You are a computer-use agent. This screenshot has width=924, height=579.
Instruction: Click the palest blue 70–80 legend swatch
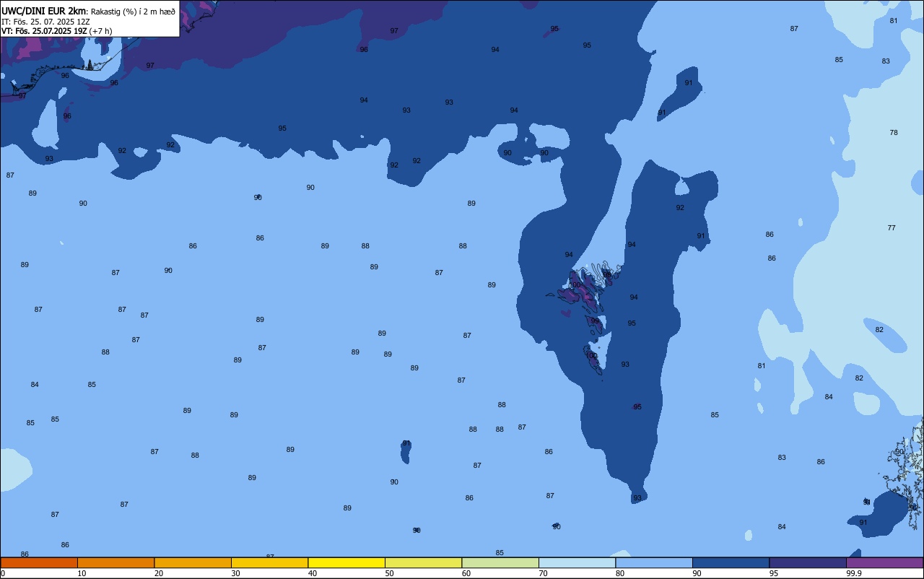click(577, 562)
